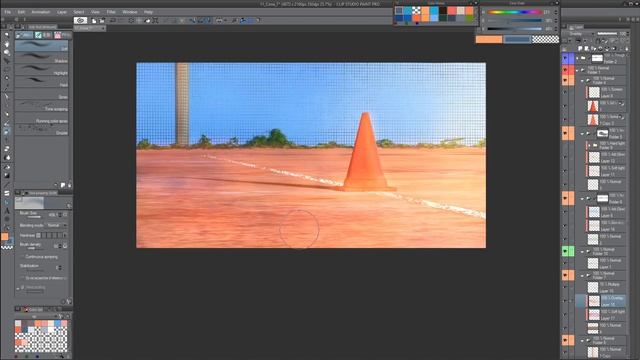
Task: Toggle visibility of Folder 5
Action: 565,133
